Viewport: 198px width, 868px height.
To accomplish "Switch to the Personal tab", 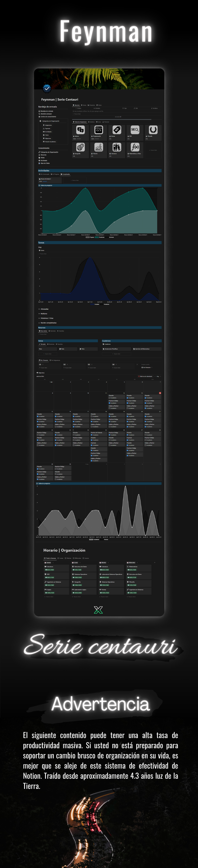I will 106,122.
